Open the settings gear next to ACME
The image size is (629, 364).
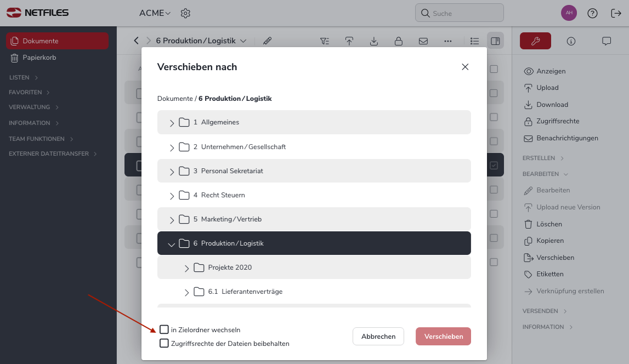[x=185, y=13]
